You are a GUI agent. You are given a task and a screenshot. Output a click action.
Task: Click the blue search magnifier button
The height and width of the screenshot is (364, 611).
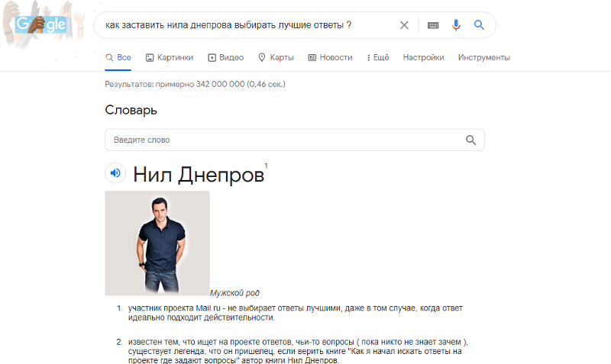[x=479, y=25]
